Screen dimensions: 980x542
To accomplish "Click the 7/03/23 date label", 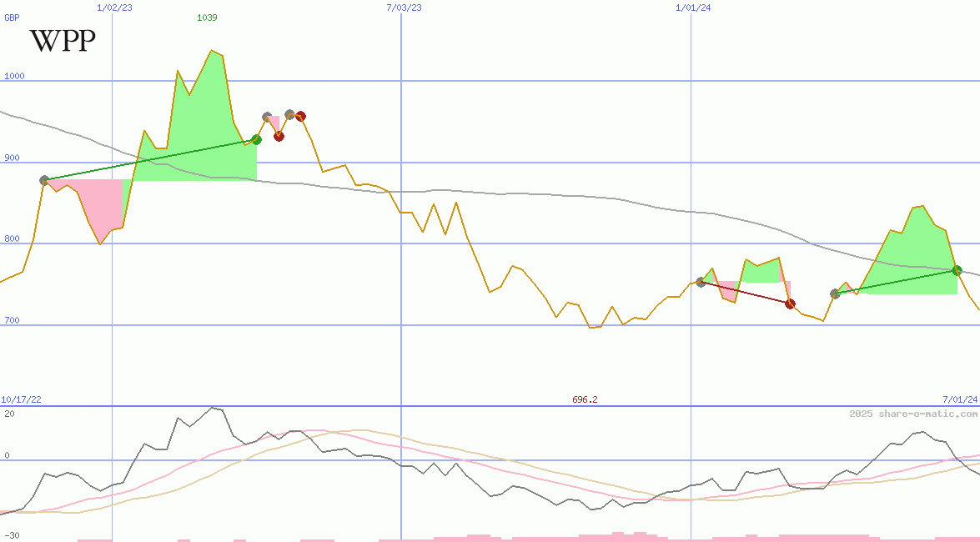I will click(x=404, y=8).
